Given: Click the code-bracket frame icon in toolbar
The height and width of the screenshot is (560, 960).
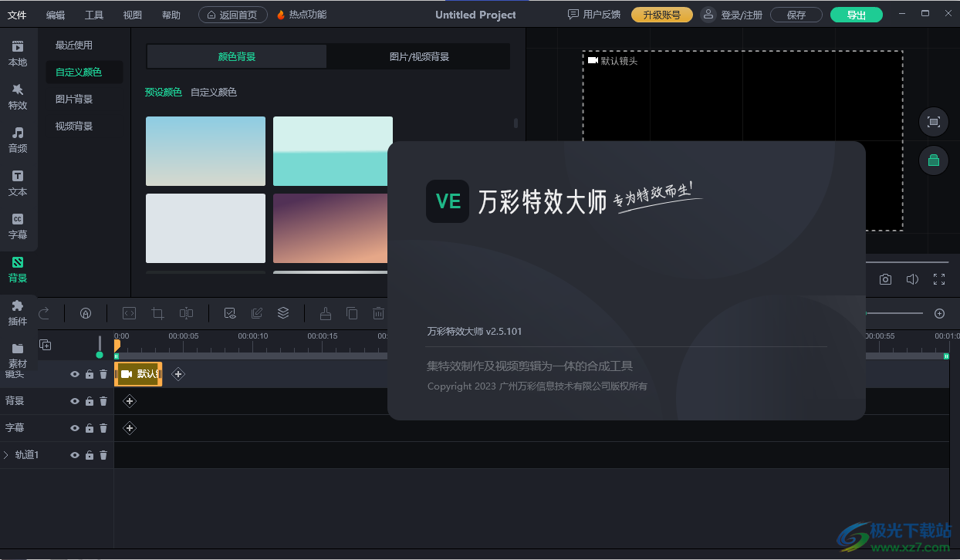Looking at the screenshot, I should click(130, 313).
